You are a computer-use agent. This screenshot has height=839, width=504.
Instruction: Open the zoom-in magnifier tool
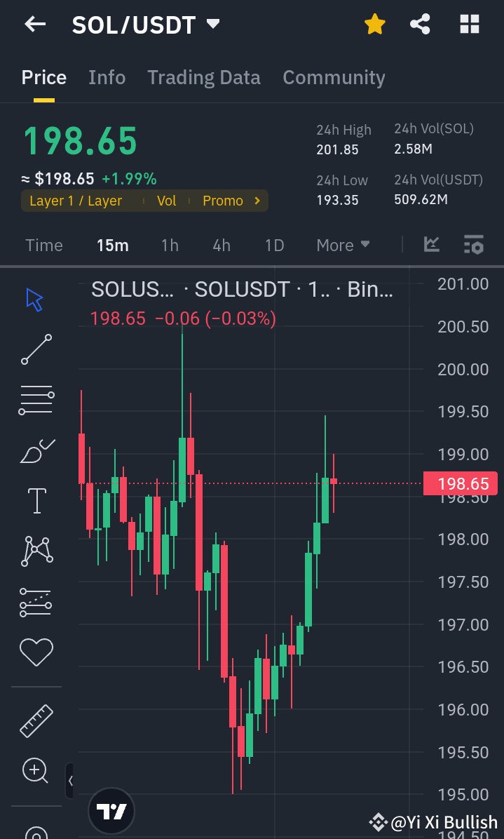click(36, 770)
